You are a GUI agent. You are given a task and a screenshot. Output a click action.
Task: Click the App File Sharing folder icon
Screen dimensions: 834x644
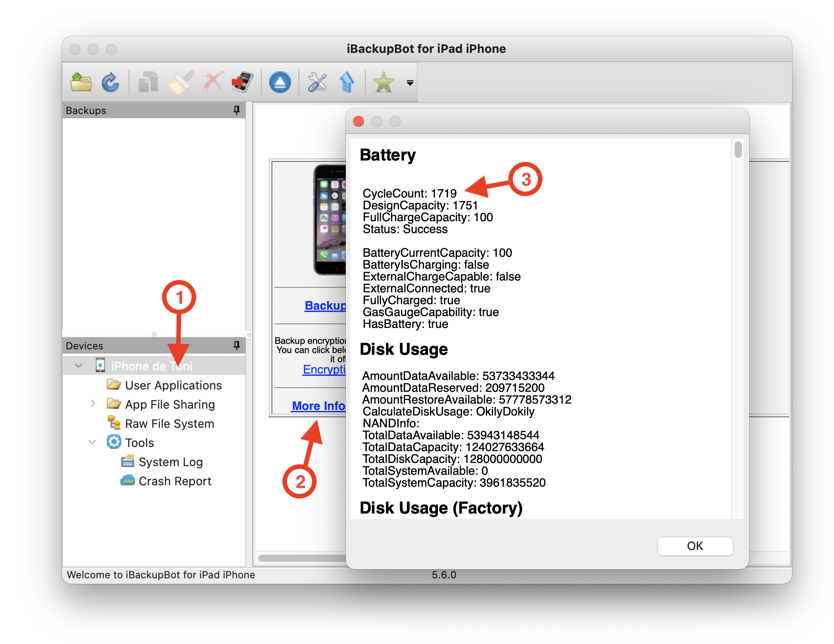(x=114, y=404)
